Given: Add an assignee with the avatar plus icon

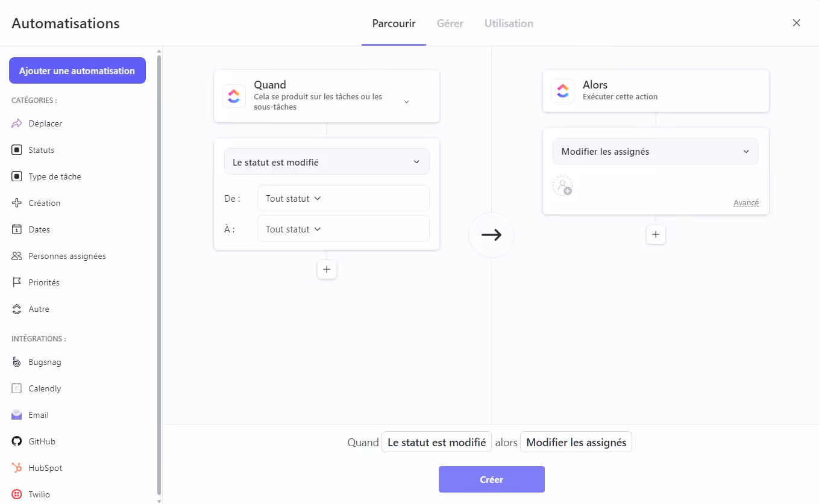Looking at the screenshot, I should coord(563,186).
